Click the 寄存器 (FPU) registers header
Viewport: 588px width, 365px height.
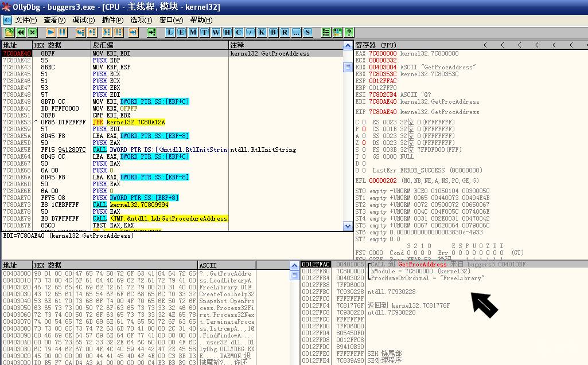click(x=376, y=45)
